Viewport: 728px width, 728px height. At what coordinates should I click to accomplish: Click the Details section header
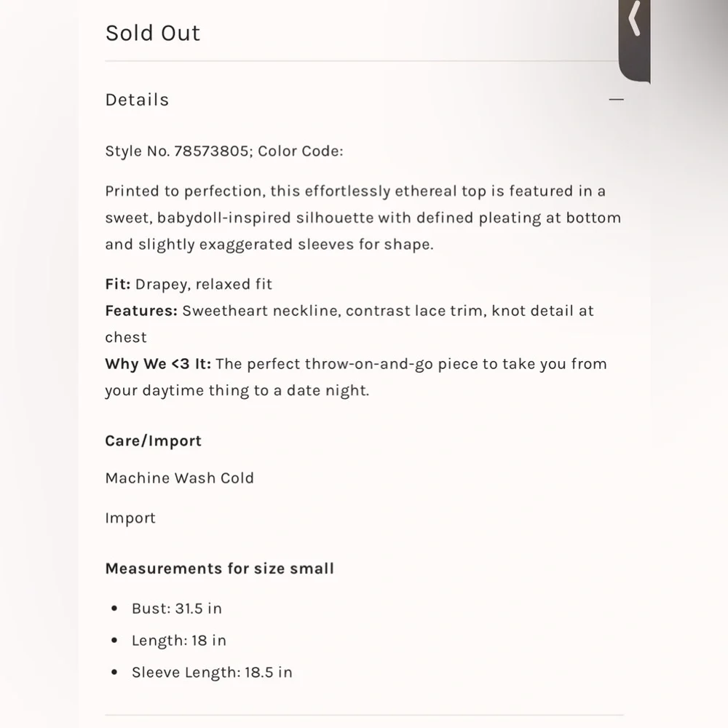(x=137, y=100)
